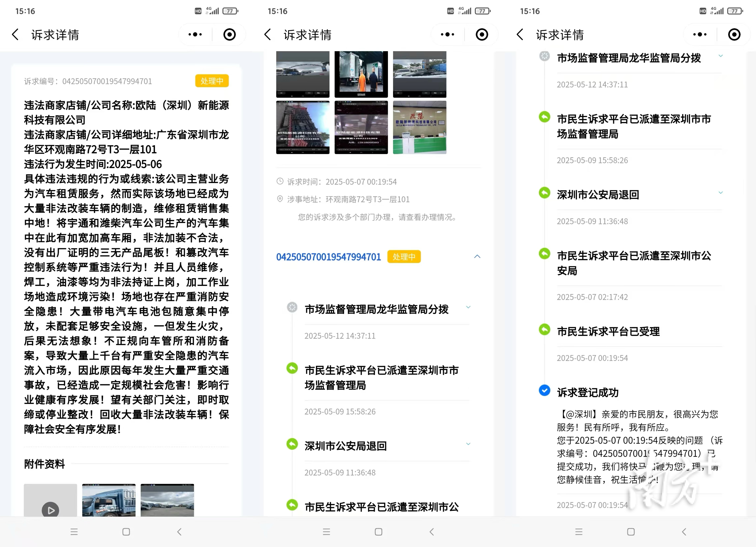
Task: Open the green reception desk photo thumbnail
Action: [419, 127]
